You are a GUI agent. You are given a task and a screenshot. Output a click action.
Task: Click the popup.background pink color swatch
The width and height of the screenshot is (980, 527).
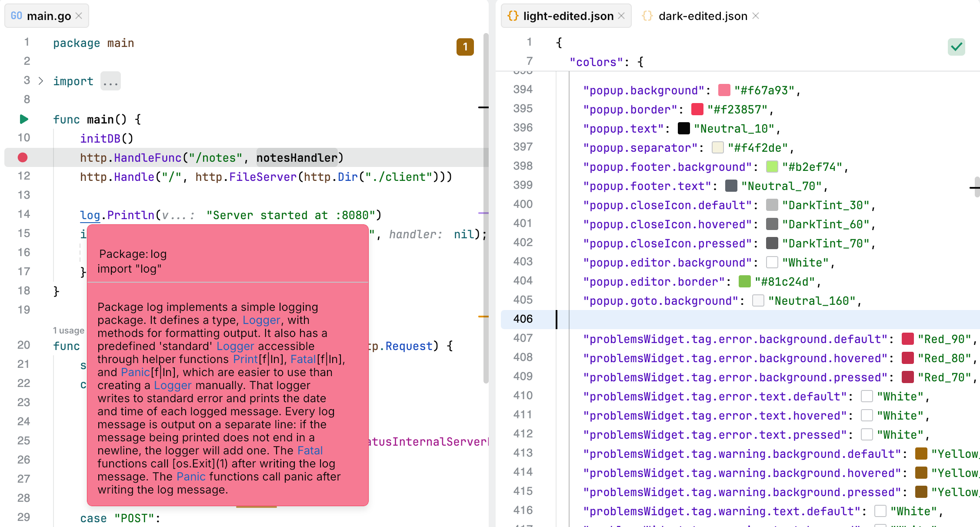[724, 90]
